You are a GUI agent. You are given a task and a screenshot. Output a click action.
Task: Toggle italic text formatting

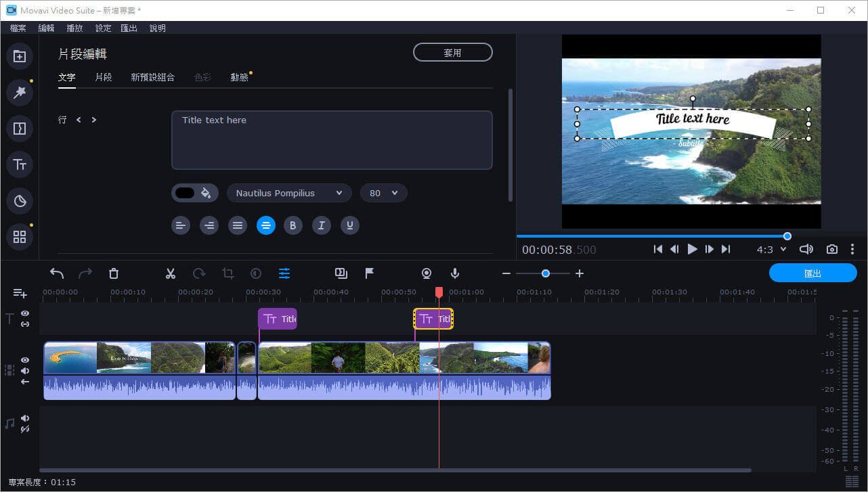[x=322, y=225]
